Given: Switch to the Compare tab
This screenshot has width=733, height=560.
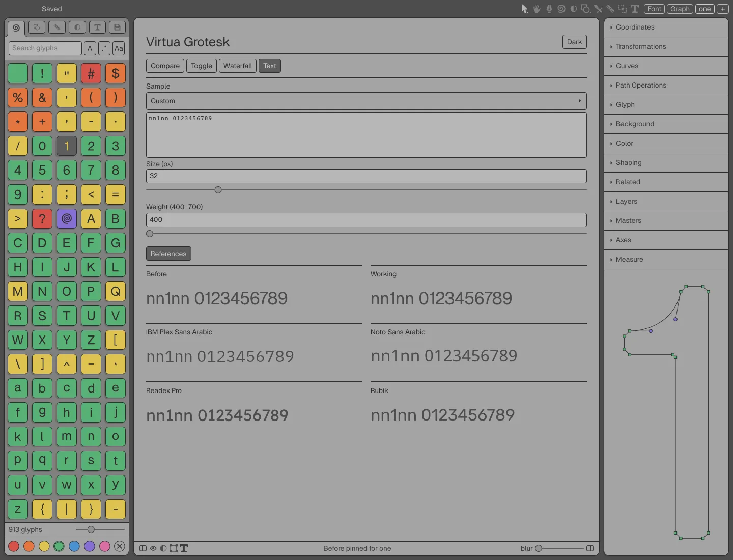Looking at the screenshot, I should (x=165, y=66).
